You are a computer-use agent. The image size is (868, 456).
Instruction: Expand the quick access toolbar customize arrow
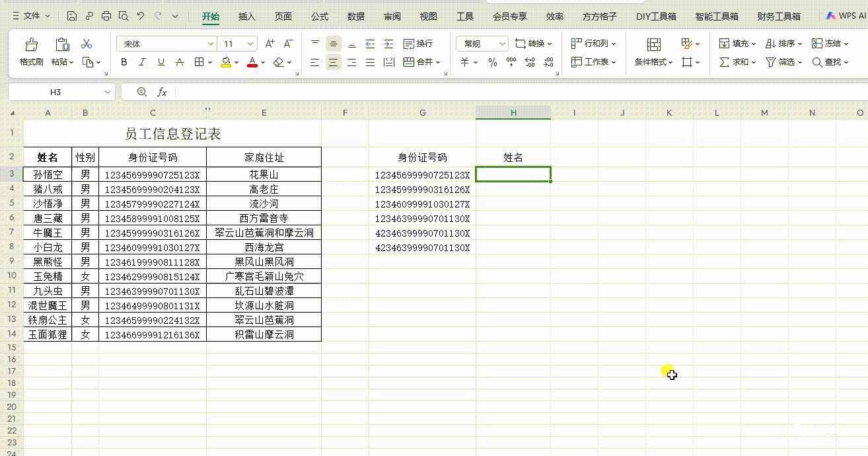[175, 16]
